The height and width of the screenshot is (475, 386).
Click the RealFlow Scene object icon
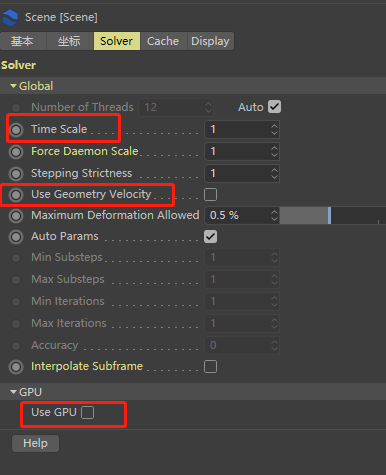click(x=10, y=18)
